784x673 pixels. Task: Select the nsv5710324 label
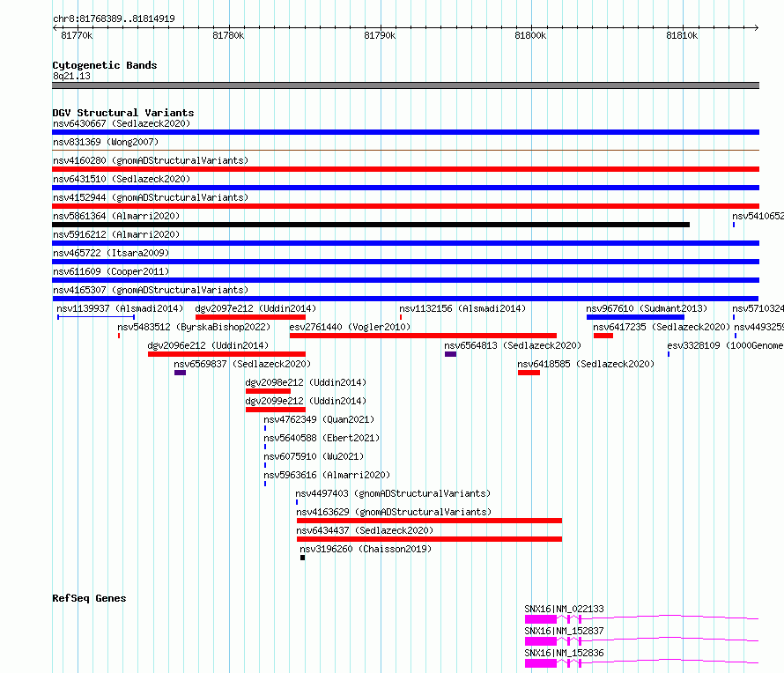[x=758, y=308]
